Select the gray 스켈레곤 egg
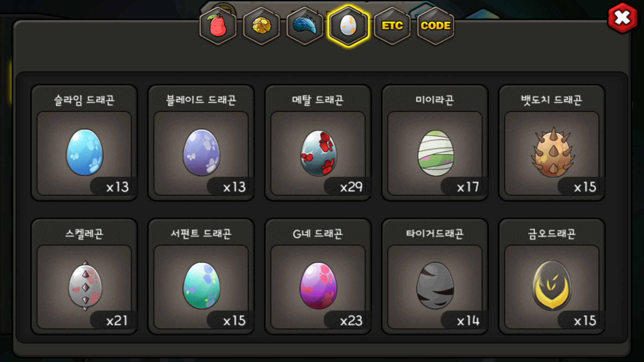The width and height of the screenshot is (644, 362). 85,286
